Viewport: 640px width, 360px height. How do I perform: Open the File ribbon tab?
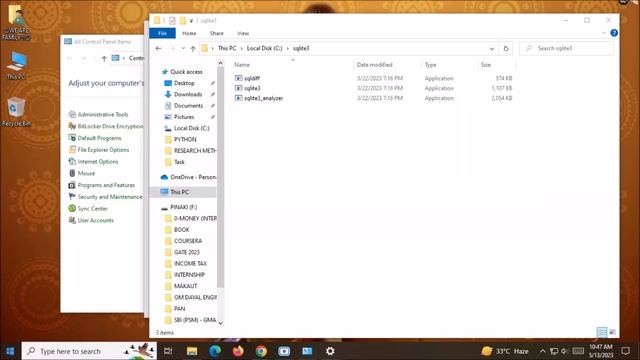[162, 33]
